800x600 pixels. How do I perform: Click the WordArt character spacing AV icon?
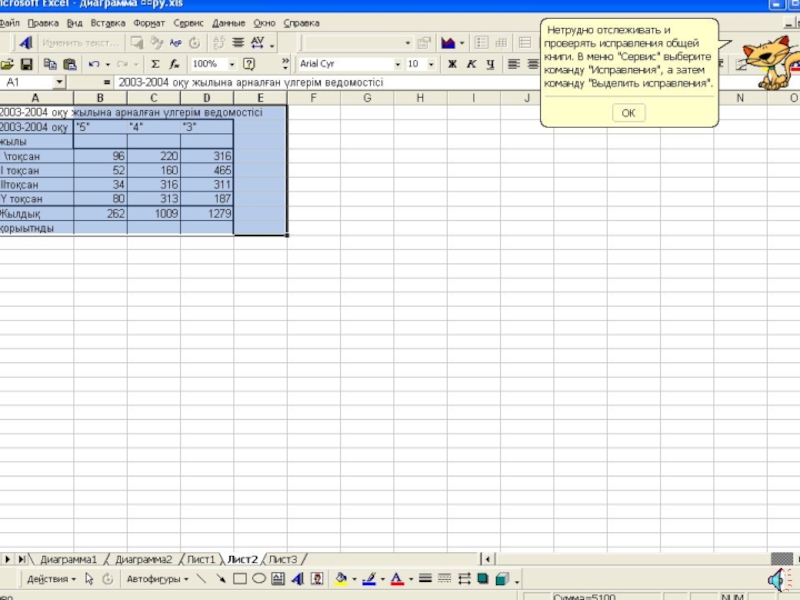[257, 43]
